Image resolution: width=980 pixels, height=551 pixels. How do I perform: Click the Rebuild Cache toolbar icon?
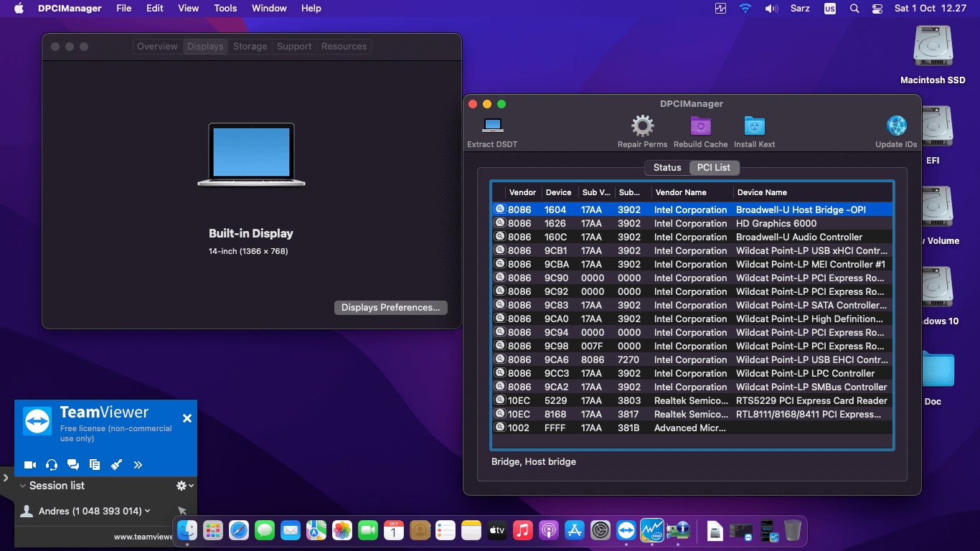(701, 126)
